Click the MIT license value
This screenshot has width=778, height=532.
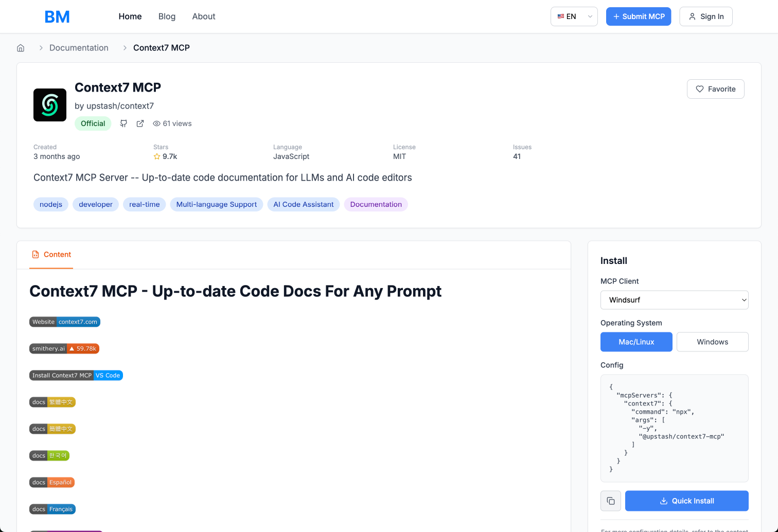click(x=400, y=156)
